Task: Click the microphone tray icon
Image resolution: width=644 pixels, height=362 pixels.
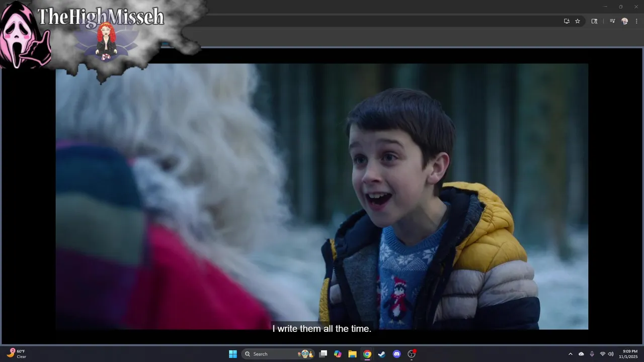Action: [592, 354]
